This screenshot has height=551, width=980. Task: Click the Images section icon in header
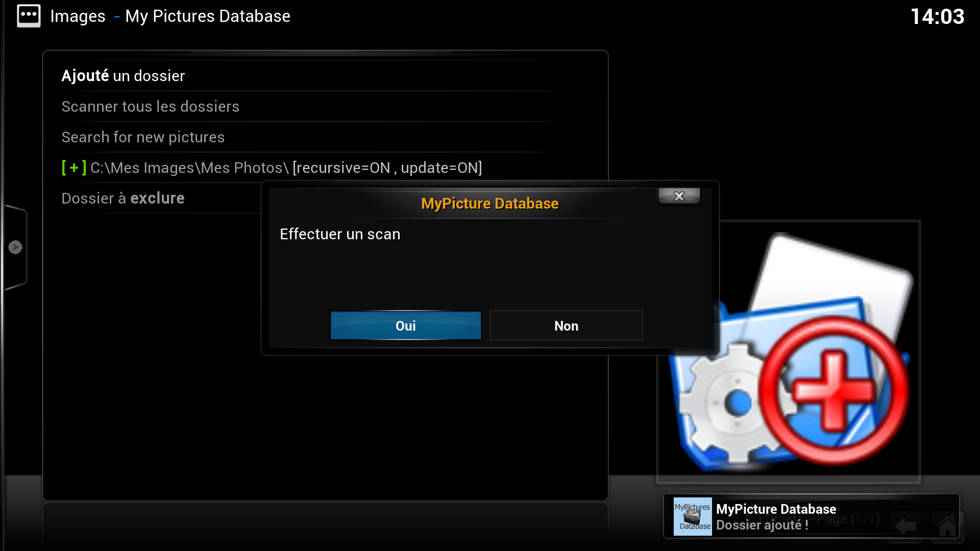(29, 16)
